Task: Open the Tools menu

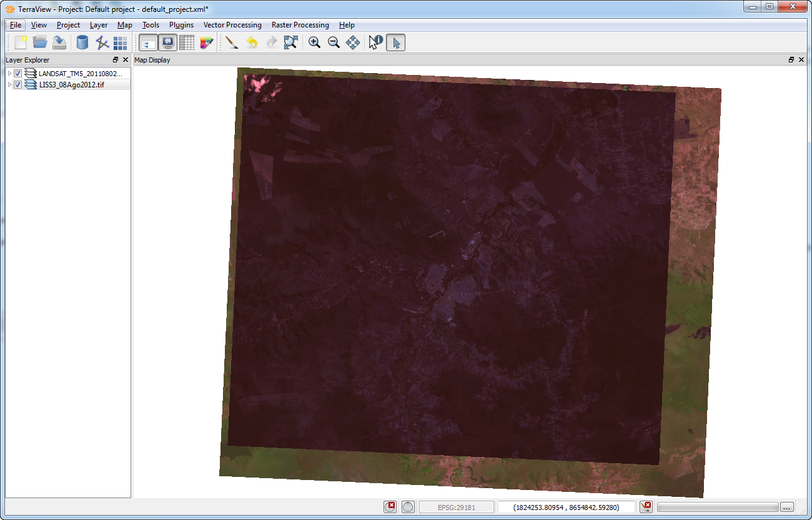Action: [151, 25]
